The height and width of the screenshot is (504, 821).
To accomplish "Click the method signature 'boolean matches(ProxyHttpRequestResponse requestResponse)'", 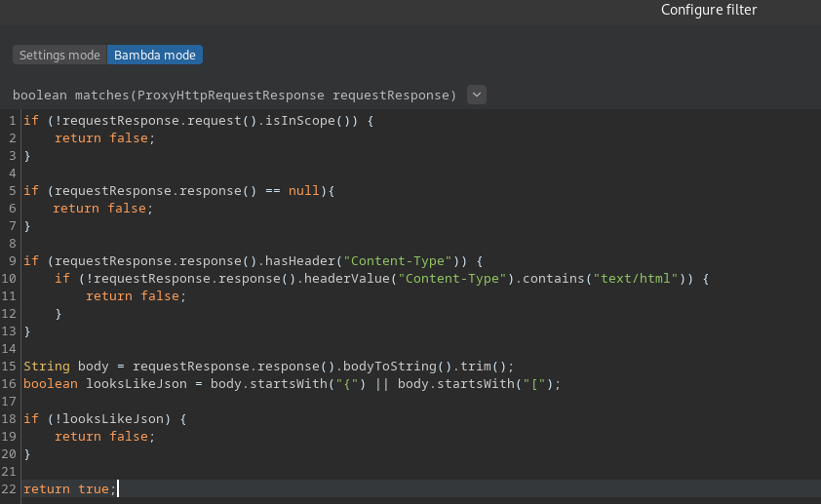I will [234, 96].
